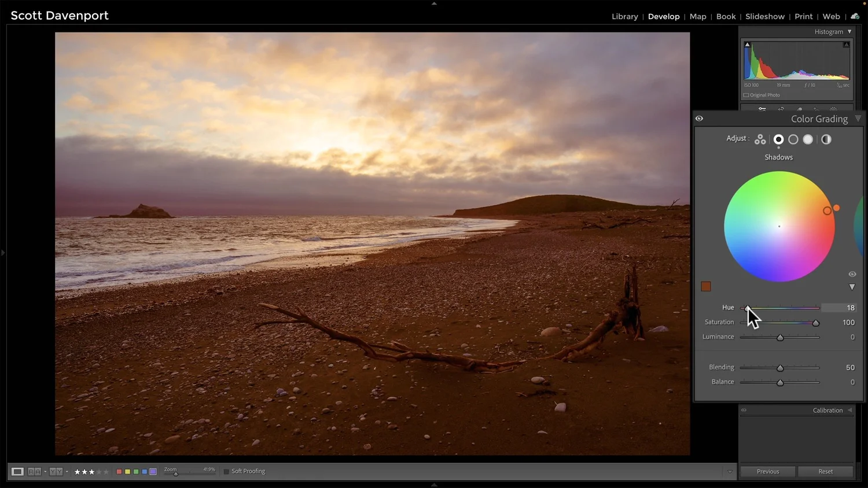868x488 pixels.
Task: Click the Previous button
Action: click(767, 471)
